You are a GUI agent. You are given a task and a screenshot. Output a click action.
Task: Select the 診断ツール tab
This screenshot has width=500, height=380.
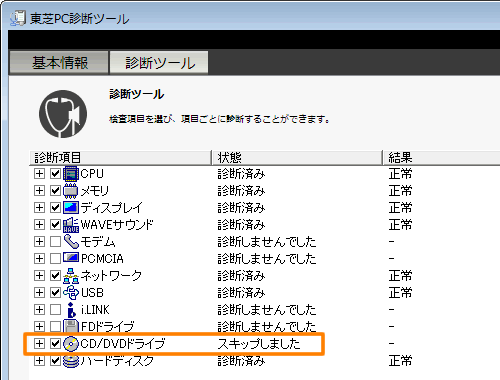tap(159, 63)
